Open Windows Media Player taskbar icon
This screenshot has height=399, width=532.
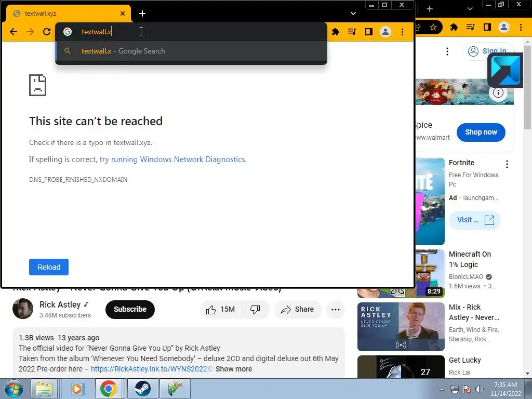(x=77, y=389)
